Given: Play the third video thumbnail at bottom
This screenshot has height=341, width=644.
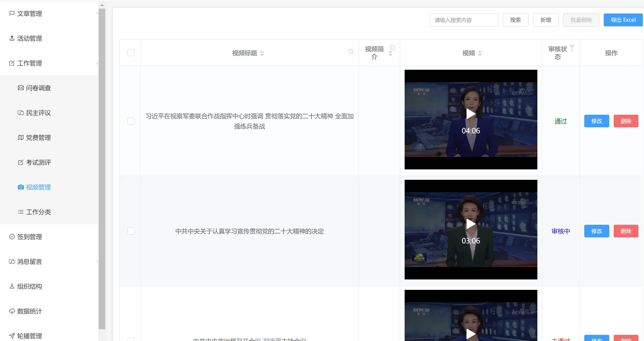Looking at the screenshot, I should click(x=471, y=333).
